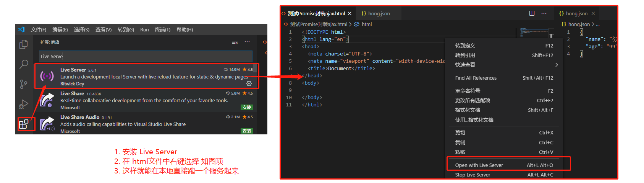Install the Live Share extension

(247, 108)
